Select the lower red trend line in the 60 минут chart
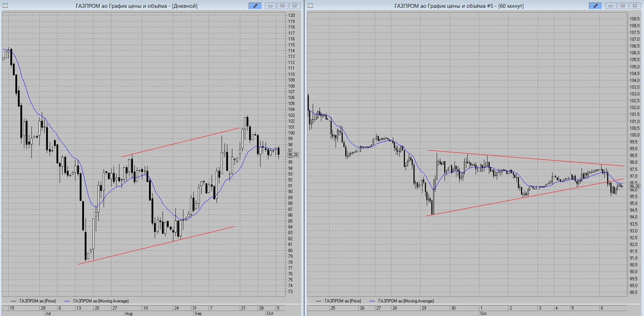This screenshot has width=644, height=316. pos(525,198)
